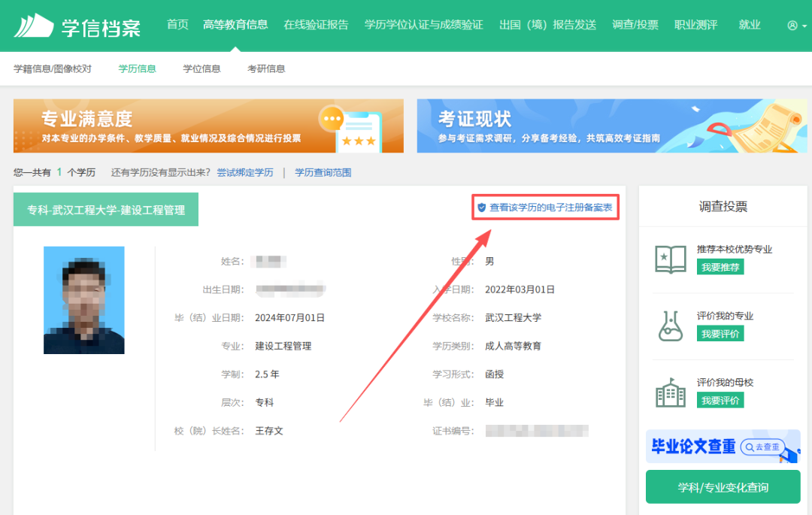Click 评价我的母校 text
This screenshot has height=515, width=812.
click(725, 383)
